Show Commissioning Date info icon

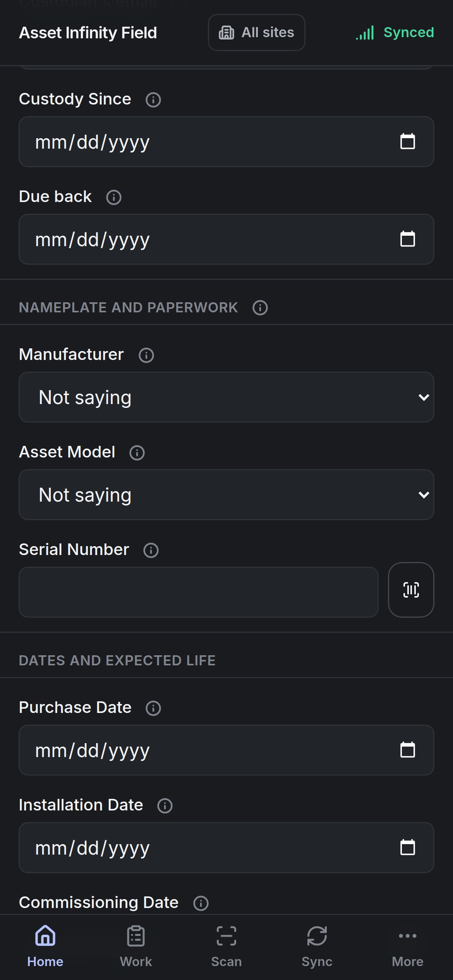coord(201,903)
